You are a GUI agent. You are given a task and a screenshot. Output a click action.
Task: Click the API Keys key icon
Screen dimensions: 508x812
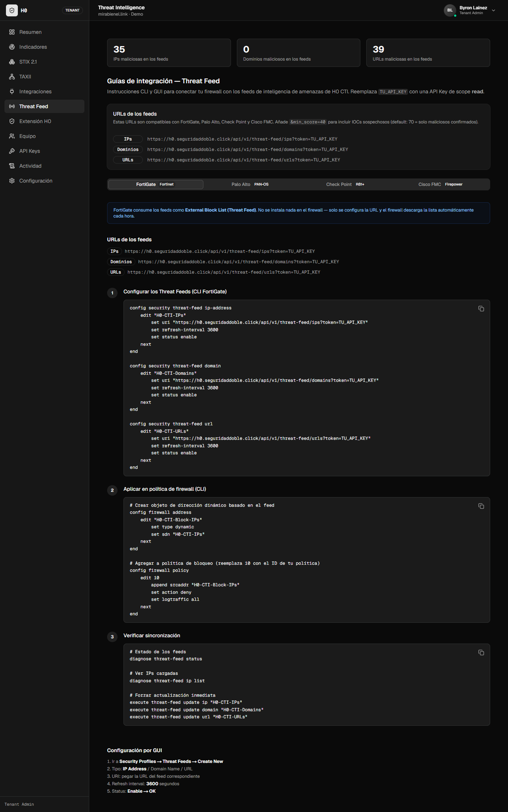click(12, 151)
